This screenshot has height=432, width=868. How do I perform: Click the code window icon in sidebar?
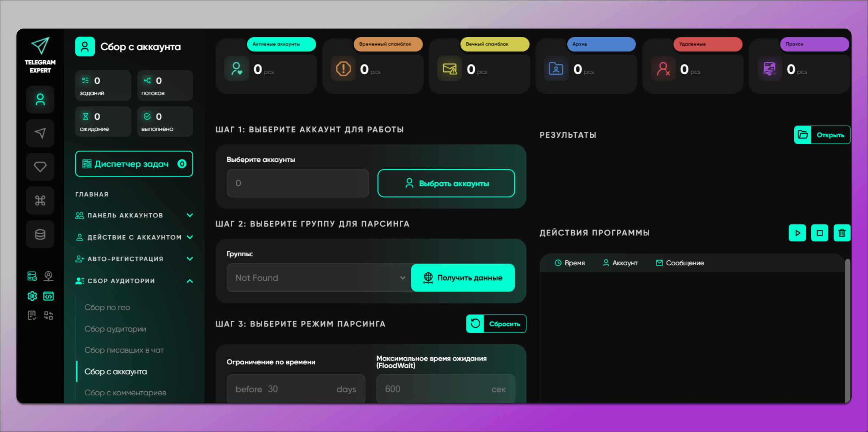(48, 296)
